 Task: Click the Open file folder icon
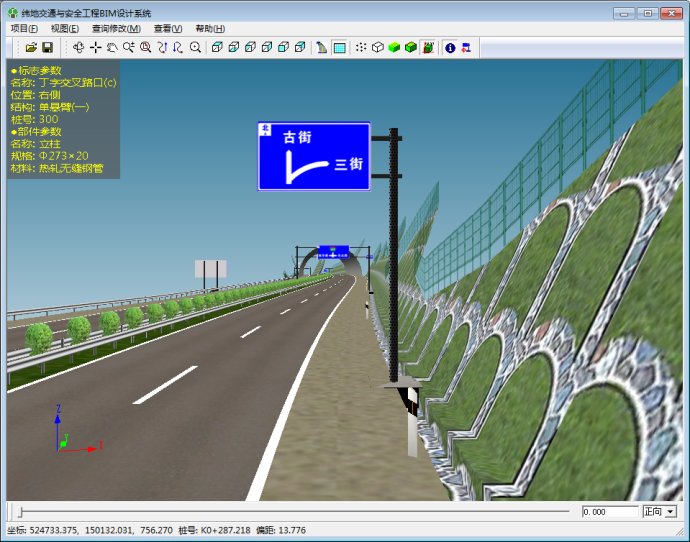coord(31,47)
